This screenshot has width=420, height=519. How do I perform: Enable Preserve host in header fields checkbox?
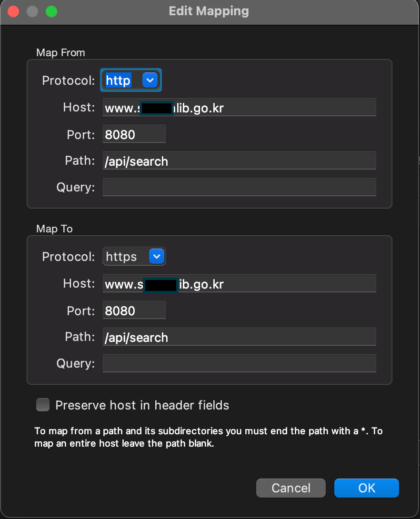43,405
